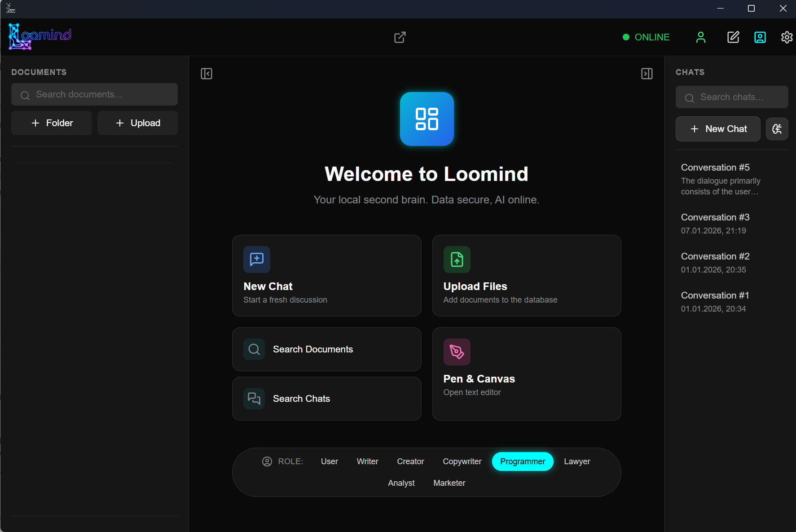Click the green Upload Files document icon
This screenshot has height=532, width=796.
[x=457, y=259]
